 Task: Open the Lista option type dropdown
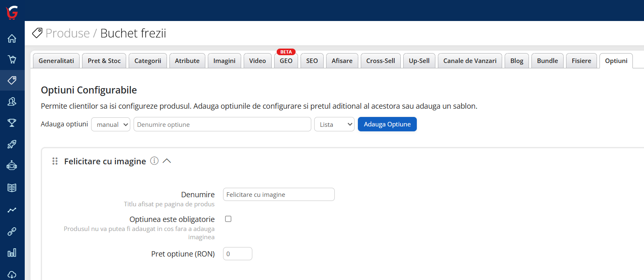334,124
